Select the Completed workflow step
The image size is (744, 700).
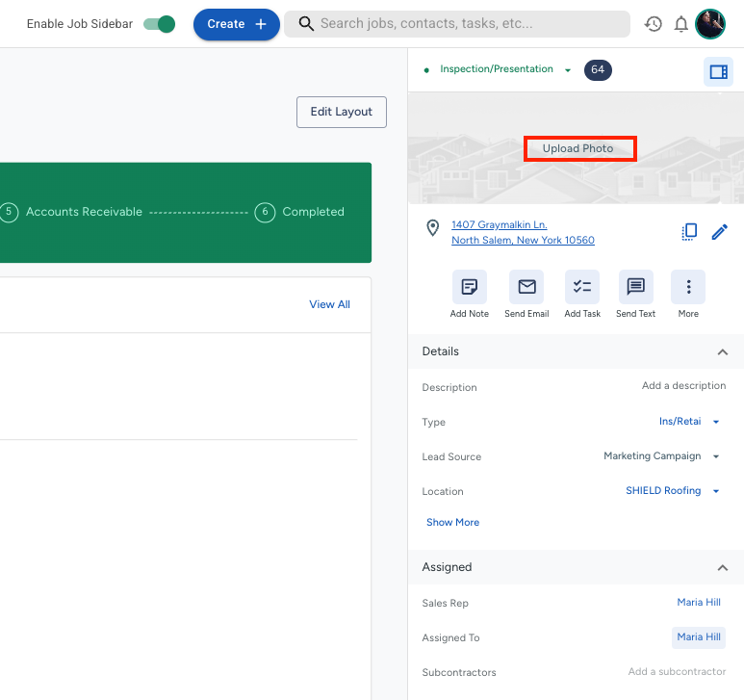pos(299,212)
